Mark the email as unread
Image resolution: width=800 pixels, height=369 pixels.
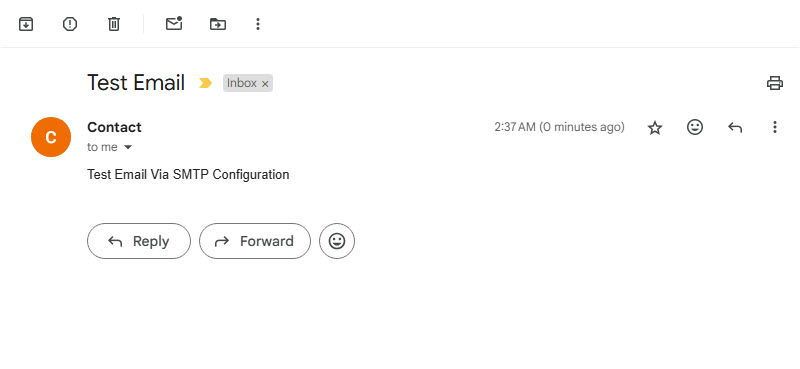pos(174,23)
